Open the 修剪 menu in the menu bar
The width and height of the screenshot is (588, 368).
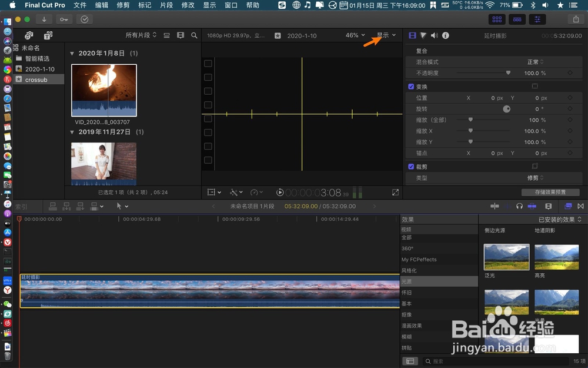click(122, 5)
